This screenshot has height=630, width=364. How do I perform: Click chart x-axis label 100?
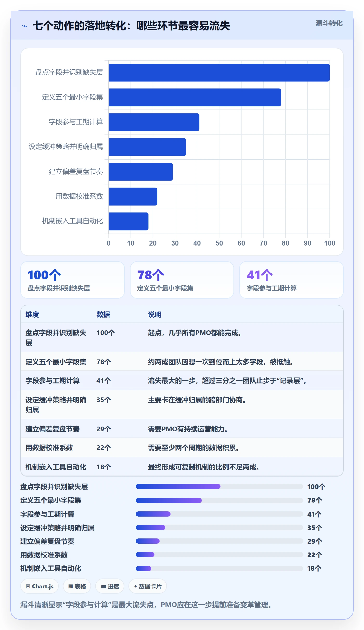pyautogui.click(x=330, y=243)
